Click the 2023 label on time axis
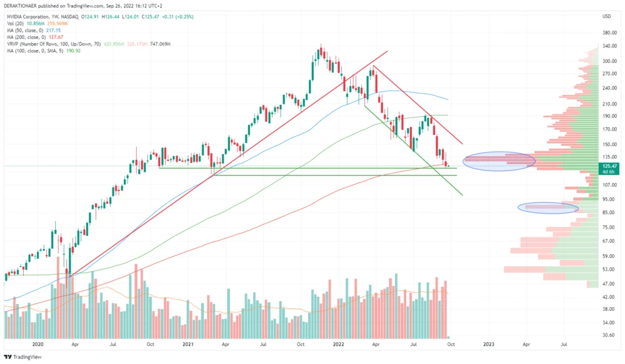 pyautogui.click(x=489, y=343)
